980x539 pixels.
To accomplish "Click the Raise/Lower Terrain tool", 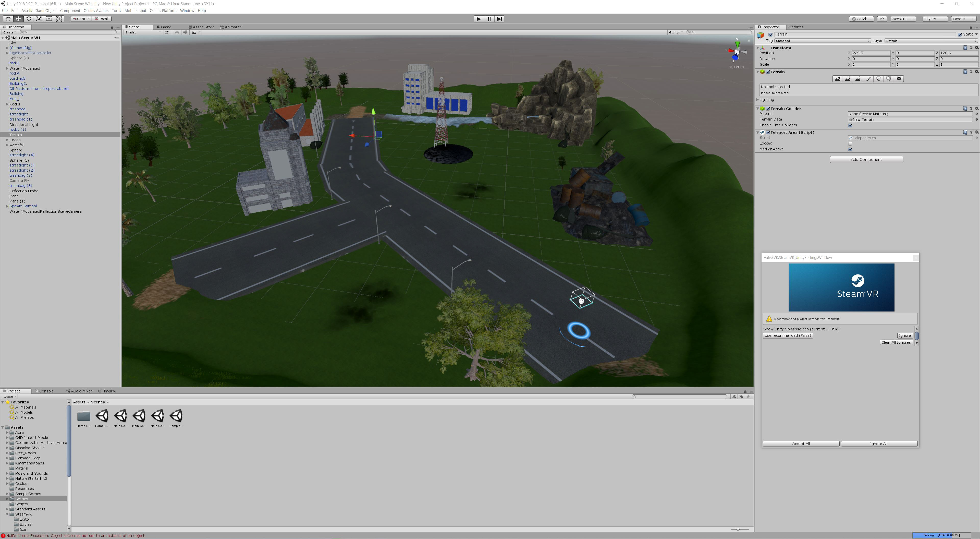I will click(837, 79).
